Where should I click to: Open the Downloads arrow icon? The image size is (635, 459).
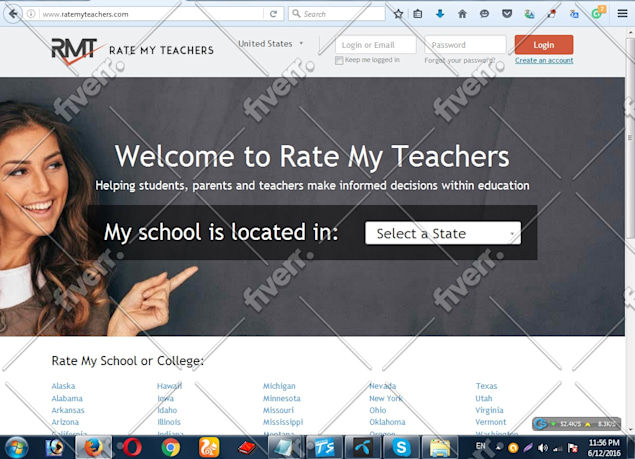pyautogui.click(x=440, y=14)
